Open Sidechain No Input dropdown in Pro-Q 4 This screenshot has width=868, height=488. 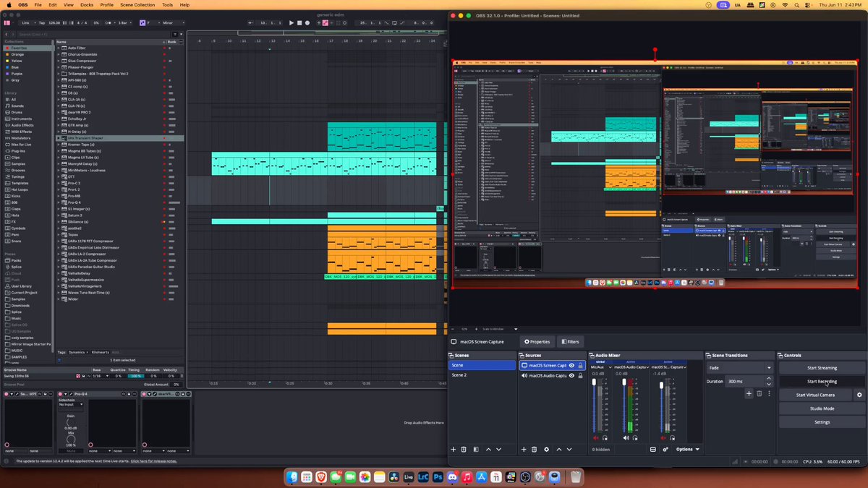pos(71,405)
